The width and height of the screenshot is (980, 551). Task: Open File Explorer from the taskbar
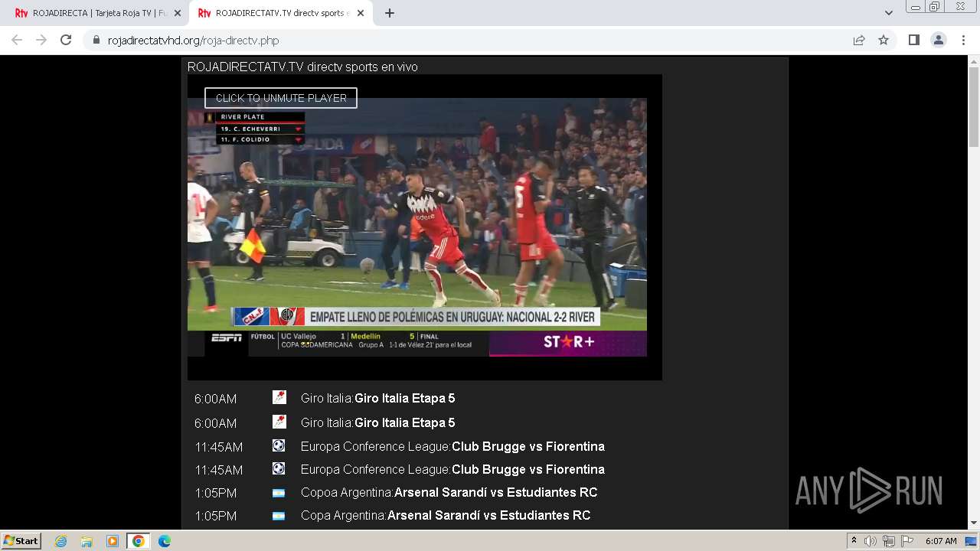(x=87, y=541)
